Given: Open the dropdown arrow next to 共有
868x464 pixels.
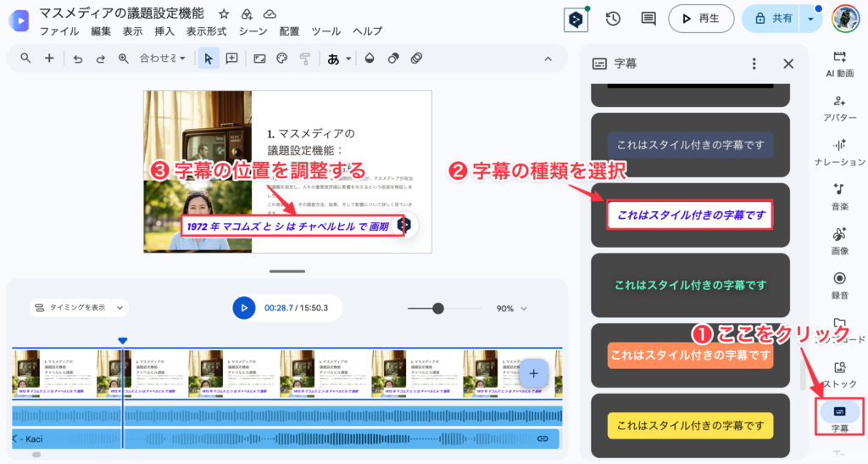Looking at the screenshot, I should point(810,19).
